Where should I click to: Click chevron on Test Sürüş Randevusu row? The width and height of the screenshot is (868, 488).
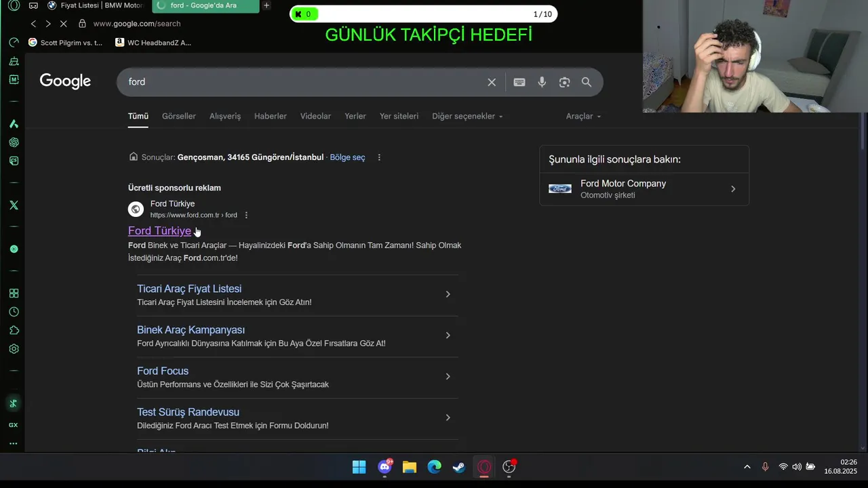tap(448, 418)
